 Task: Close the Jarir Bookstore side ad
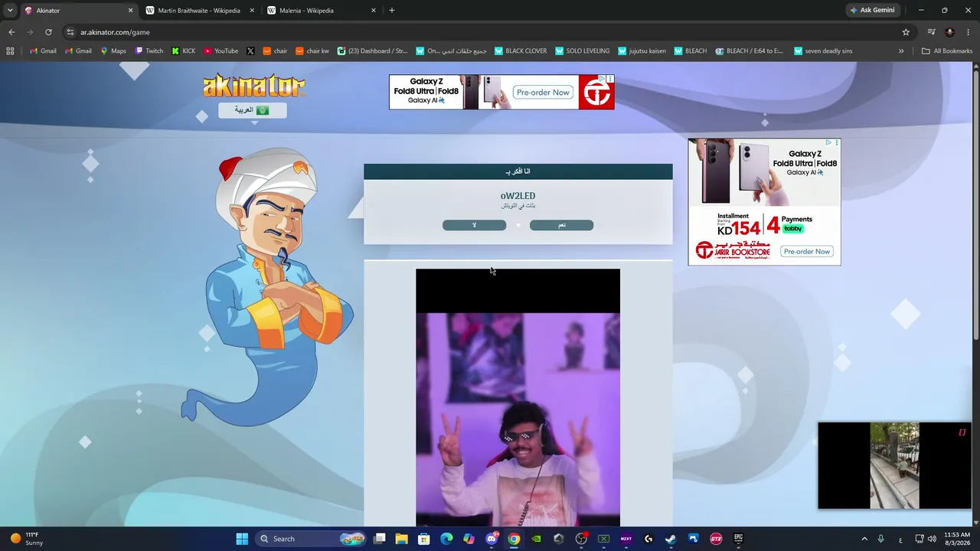(836, 142)
